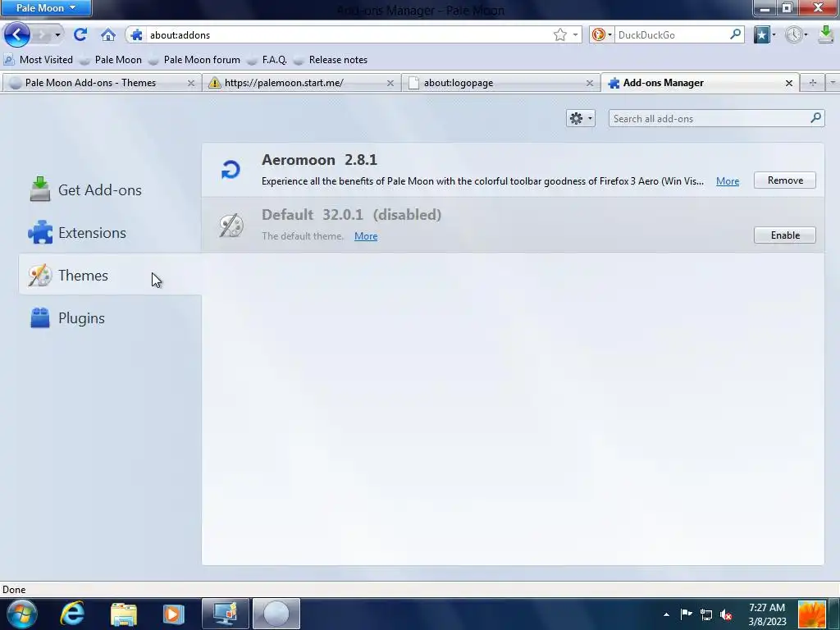Close the Pale Moon Add-ons - Themes tab

pyautogui.click(x=190, y=83)
